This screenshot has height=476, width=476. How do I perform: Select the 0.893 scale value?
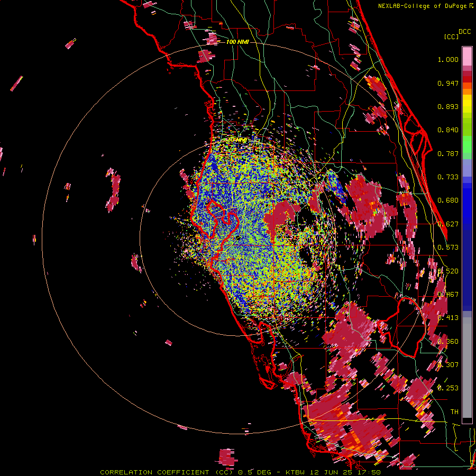[448, 106]
